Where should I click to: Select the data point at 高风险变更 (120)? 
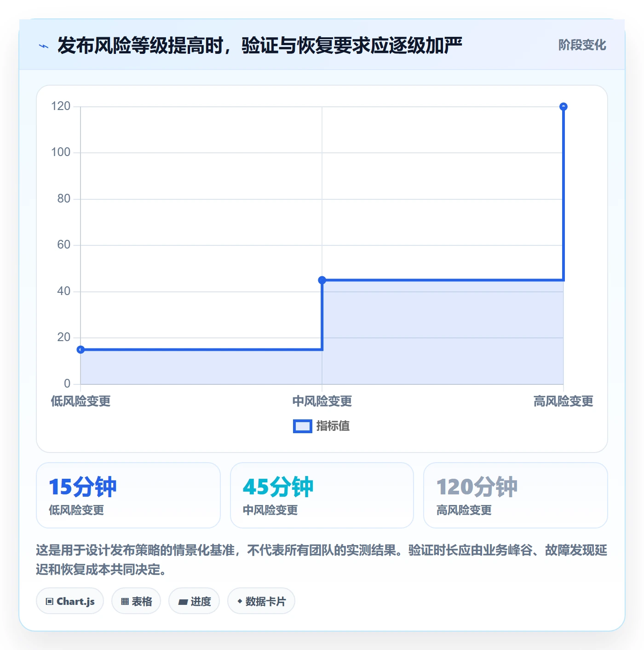pyautogui.click(x=563, y=106)
